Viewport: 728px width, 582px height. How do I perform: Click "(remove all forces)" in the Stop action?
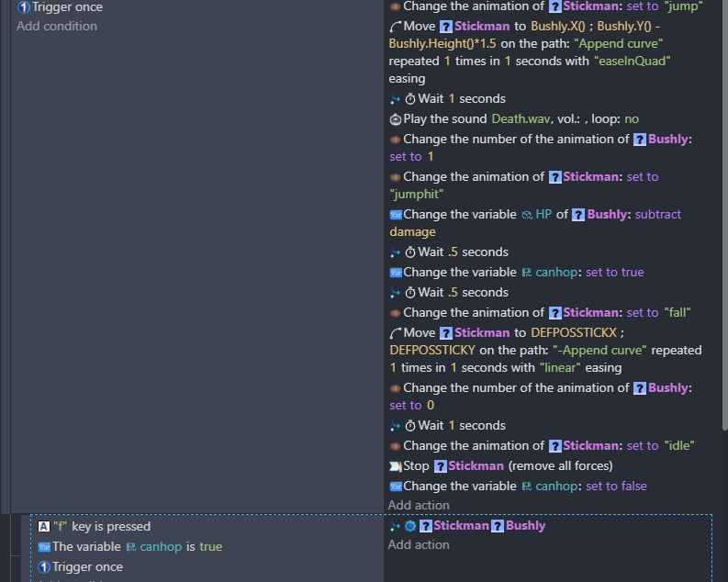(560, 465)
